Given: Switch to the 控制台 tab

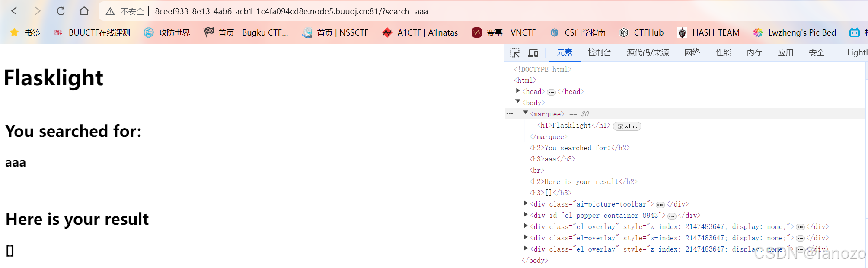Looking at the screenshot, I should click(x=599, y=53).
